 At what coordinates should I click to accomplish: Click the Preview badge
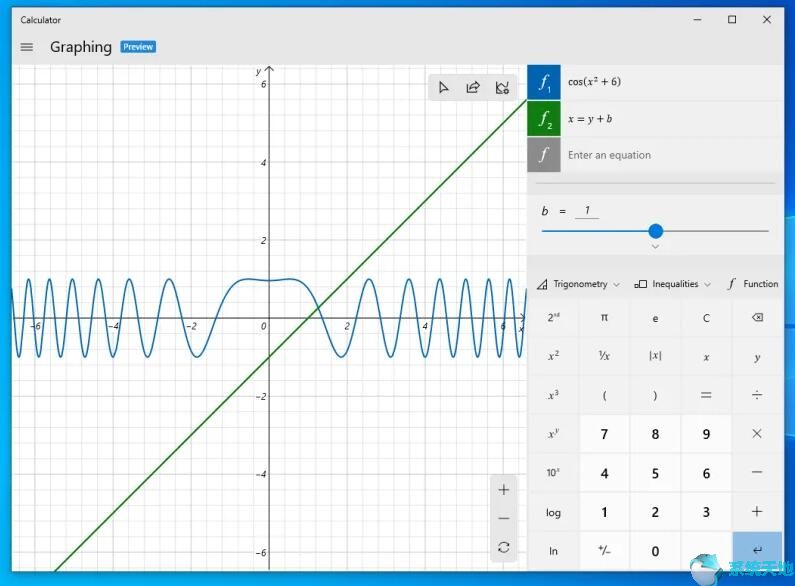click(138, 47)
